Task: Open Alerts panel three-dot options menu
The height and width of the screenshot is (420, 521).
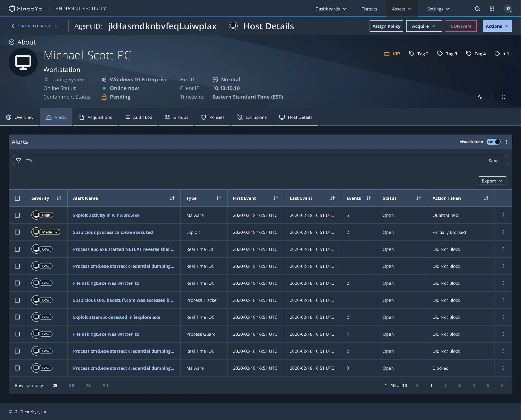Action: click(506, 142)
